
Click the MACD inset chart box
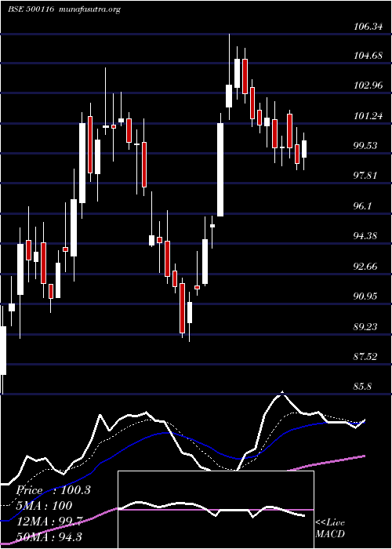(216, 510)
